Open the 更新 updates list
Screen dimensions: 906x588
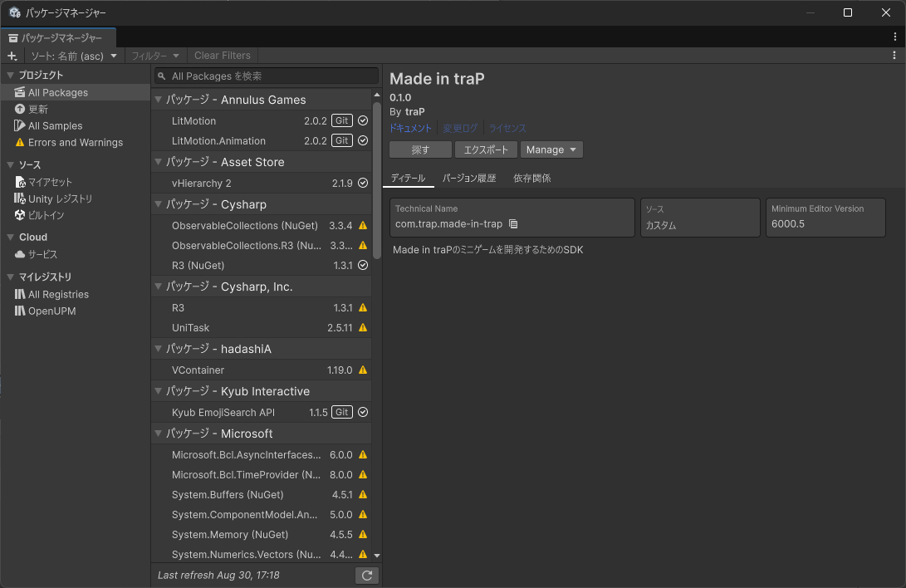click(x=75, y=109)
